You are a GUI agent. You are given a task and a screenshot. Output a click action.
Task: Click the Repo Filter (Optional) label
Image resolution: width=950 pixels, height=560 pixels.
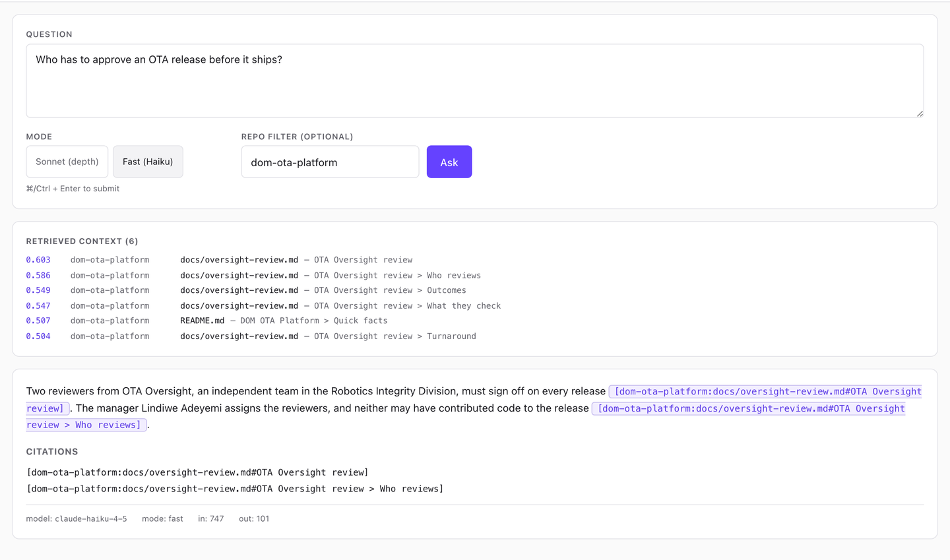tap(297, 137)
